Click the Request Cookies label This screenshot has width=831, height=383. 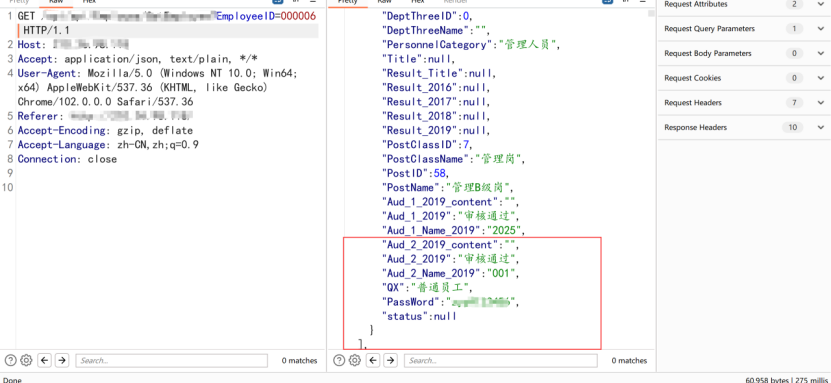[692, 78]
